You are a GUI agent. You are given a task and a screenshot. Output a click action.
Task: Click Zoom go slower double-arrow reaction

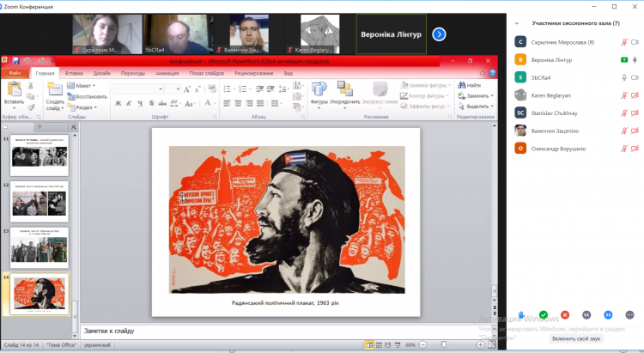pyautogui.click(x=586, y=315)
